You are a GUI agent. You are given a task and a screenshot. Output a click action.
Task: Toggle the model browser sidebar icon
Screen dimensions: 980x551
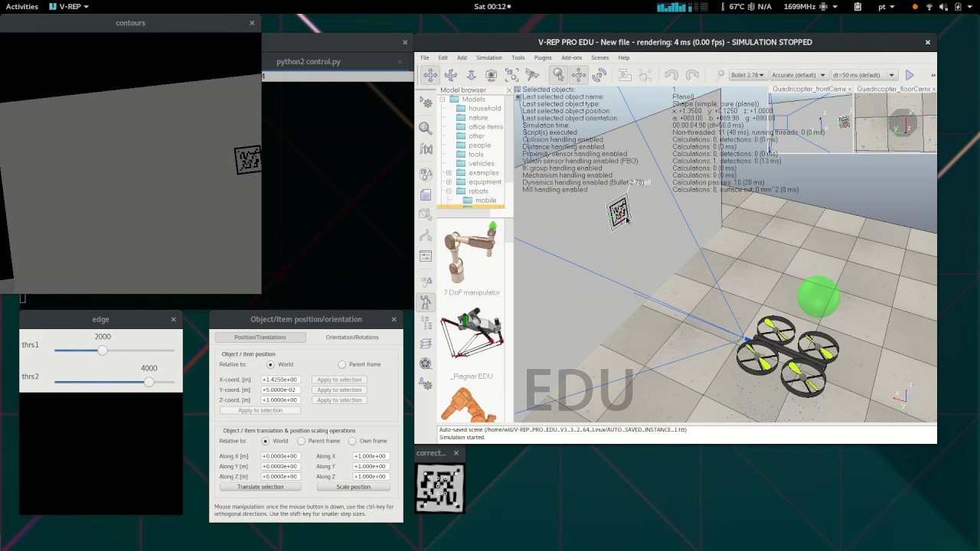426,303
